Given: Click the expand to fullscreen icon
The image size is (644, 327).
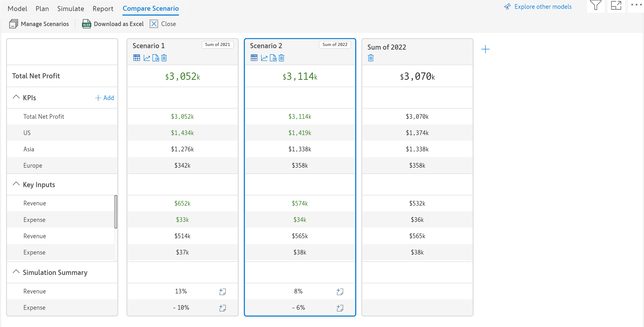Looking at the screenshot, I should point(616,6).
